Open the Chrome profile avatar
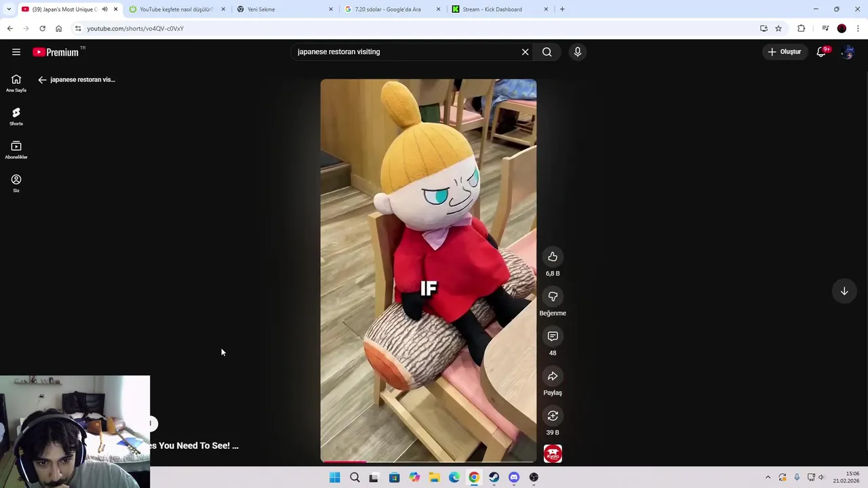 [842, 28]
